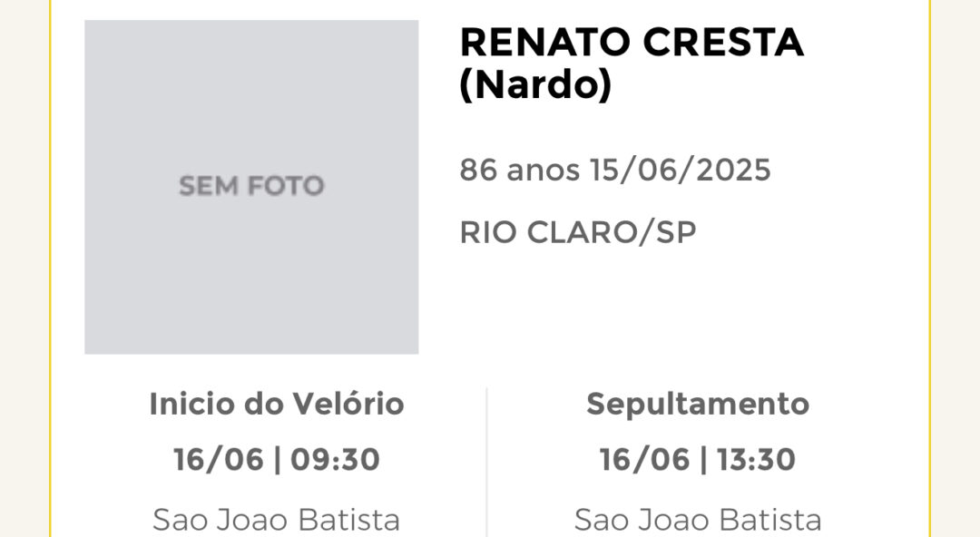980x537 pixels.
Task: Select the 86 anos age text
Action: click(519, 170)
